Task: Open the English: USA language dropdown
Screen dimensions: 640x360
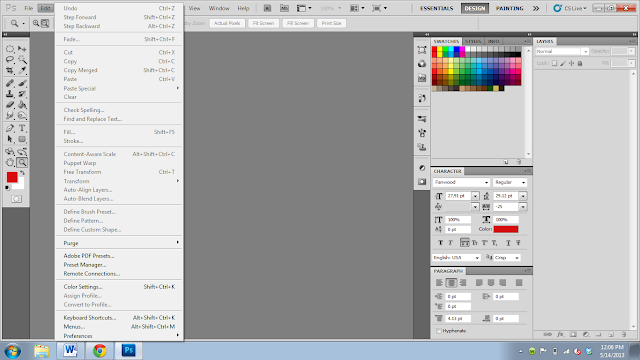Action: tap(456, 258)
